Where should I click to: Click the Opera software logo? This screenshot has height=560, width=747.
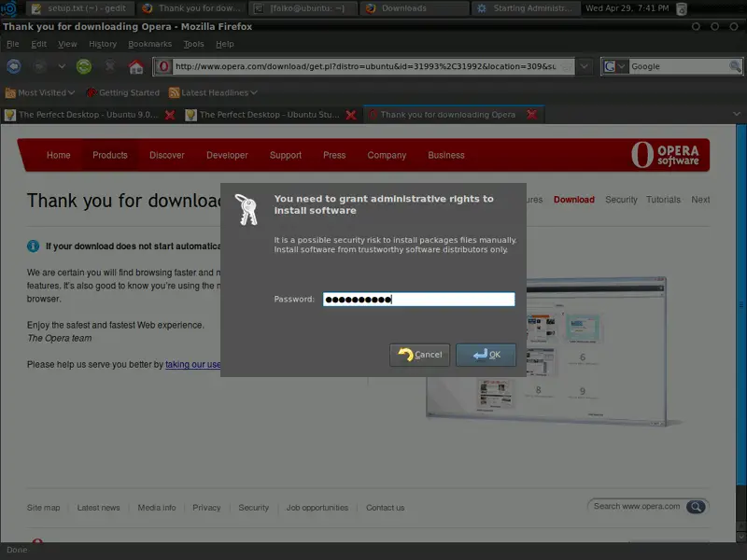[x=666, y=155]
